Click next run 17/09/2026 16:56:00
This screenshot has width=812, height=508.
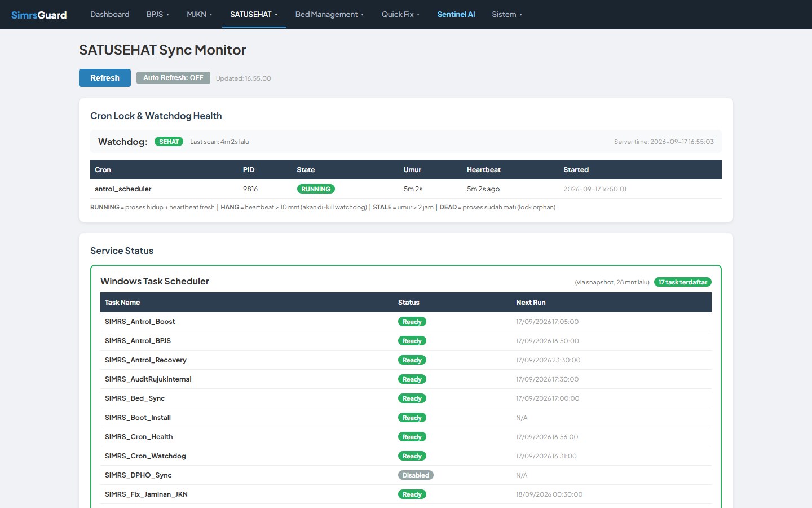(547, 437)
